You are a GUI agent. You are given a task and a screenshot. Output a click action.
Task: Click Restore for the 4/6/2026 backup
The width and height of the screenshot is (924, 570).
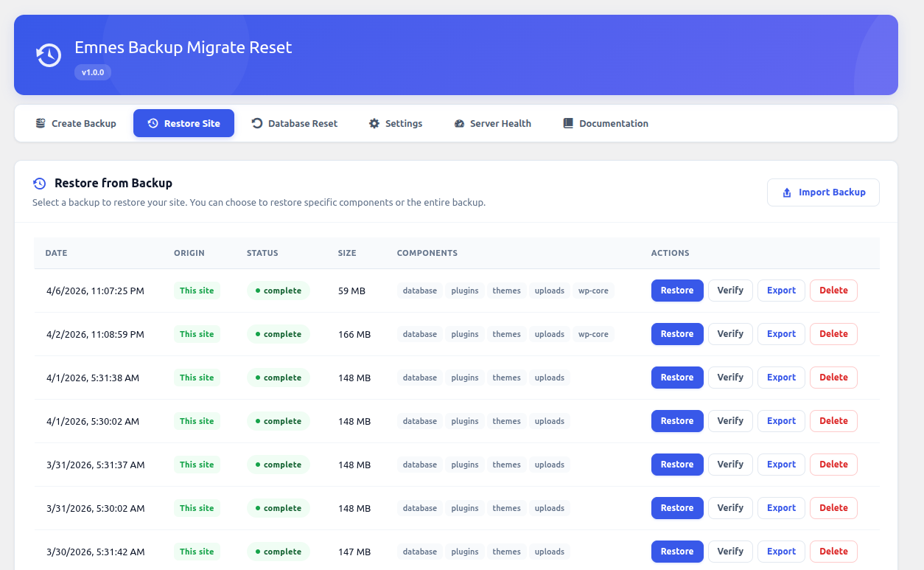coord(676,290)
